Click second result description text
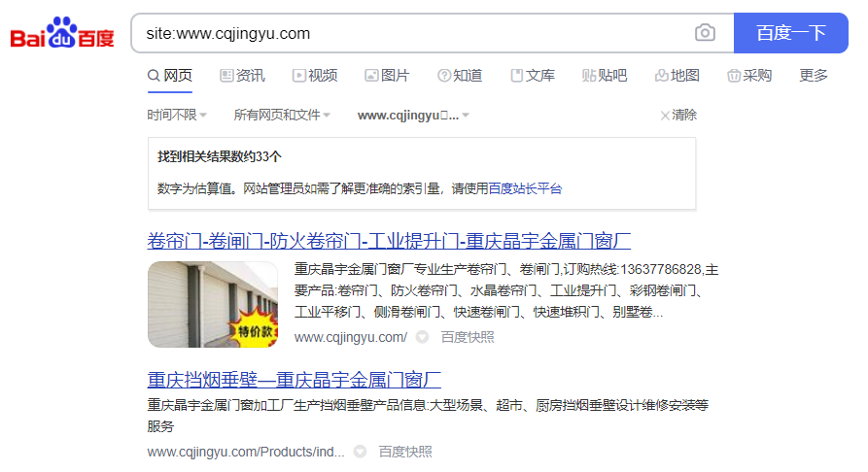 pyautogui.click(x=428, y=416)
